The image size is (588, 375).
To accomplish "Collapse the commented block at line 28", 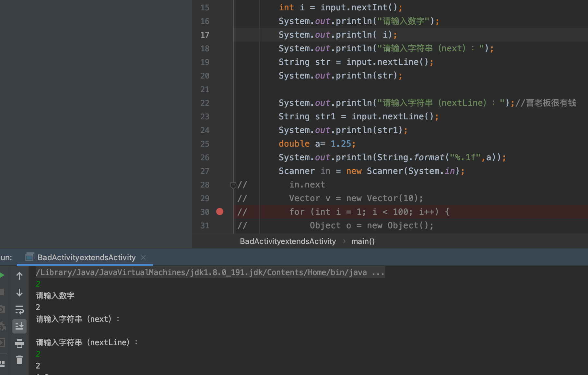I will (233, 185).
